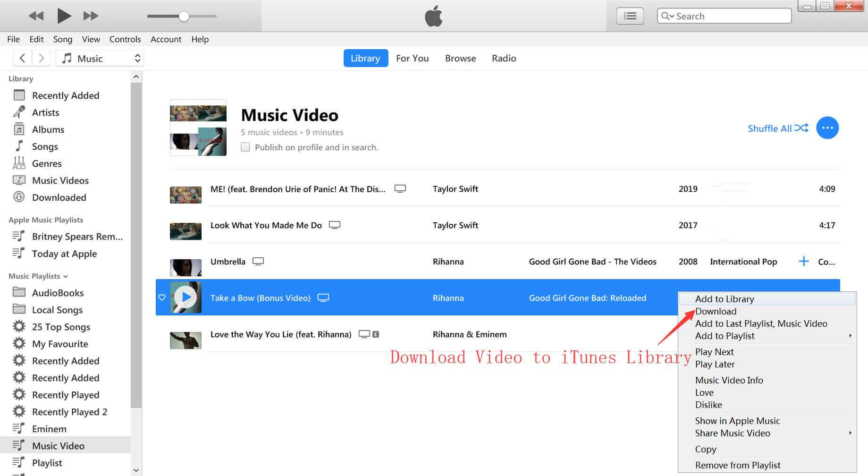Switch to the Radio tab
Viewport: 868px width, 476px height.
coord(504,58)
